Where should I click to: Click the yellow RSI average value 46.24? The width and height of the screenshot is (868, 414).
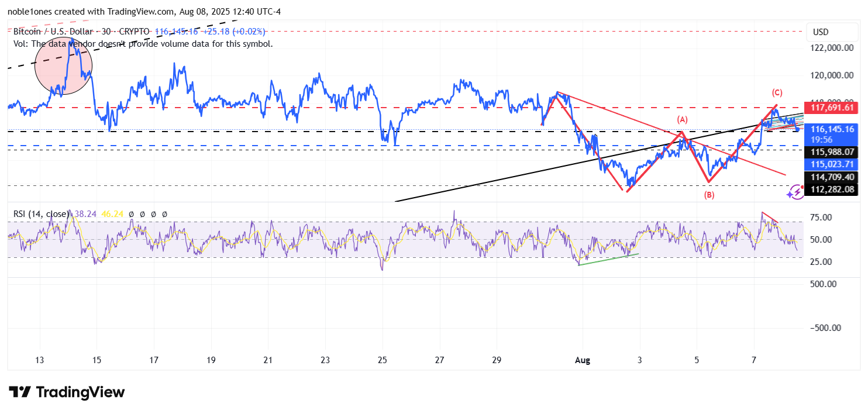[x=112, y=215]
